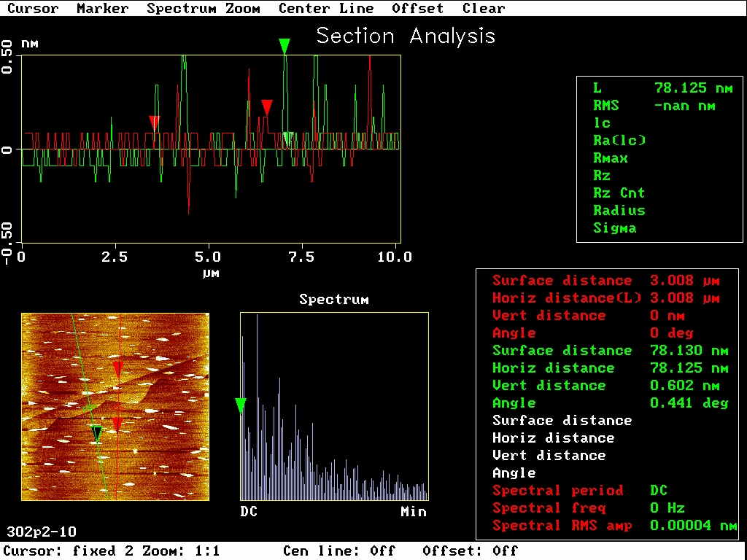747x560 pixels.
Task: Click the Spectrum title label
Action: pyautogui.click(x=334, y=300)
